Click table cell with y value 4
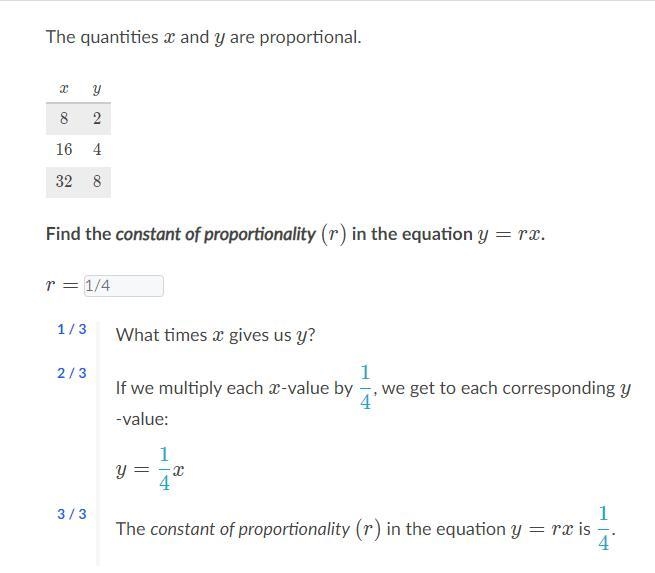Screen dimensions: 655x573 coord(97,150)
